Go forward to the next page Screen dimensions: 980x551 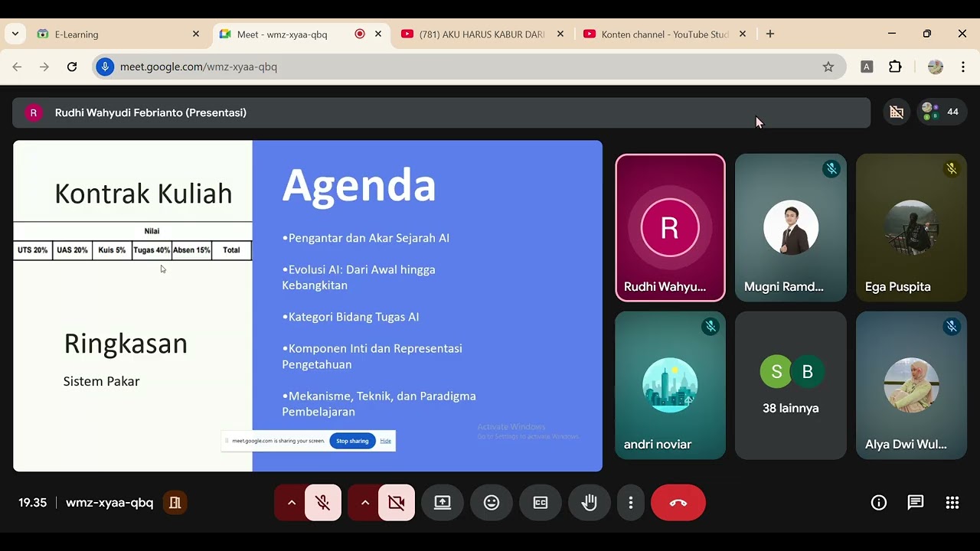(x=44, y=67)
